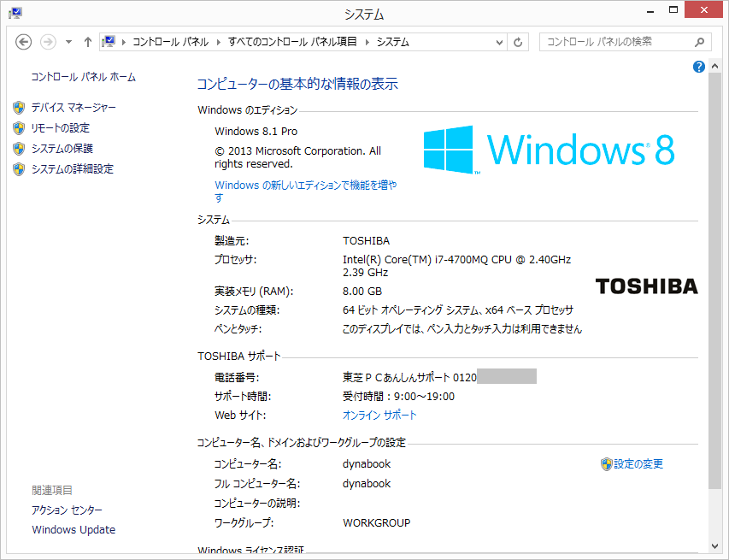Click the up one level arrow
Viewport: 729px width, 560px height.
click(x=88, y=42)
